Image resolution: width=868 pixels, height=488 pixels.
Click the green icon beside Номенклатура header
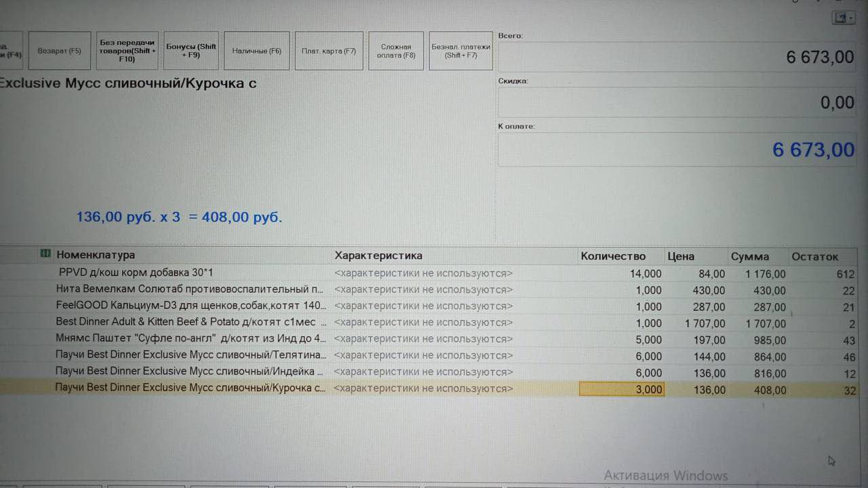45,254
